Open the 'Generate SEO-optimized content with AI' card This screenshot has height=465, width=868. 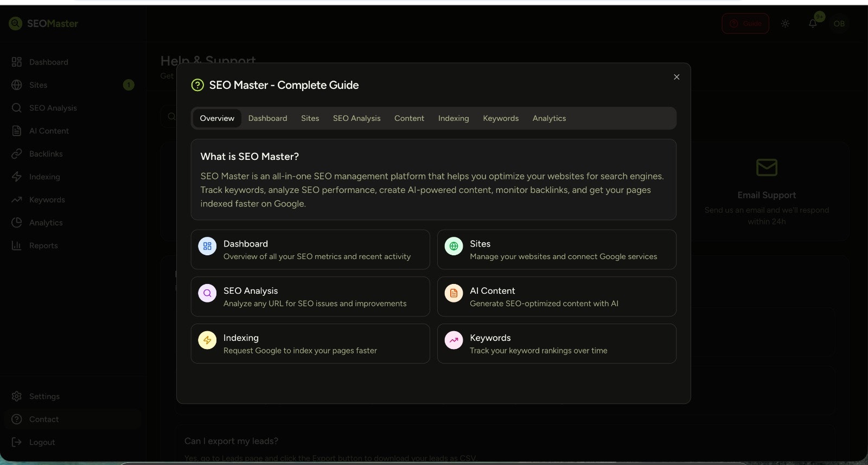click(557, 296)
